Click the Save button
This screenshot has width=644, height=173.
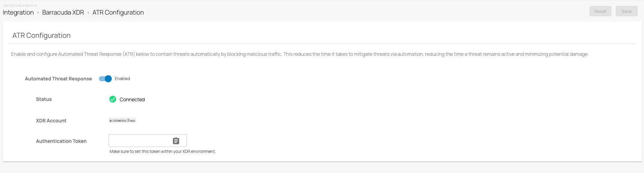click(x=627, y=11)
